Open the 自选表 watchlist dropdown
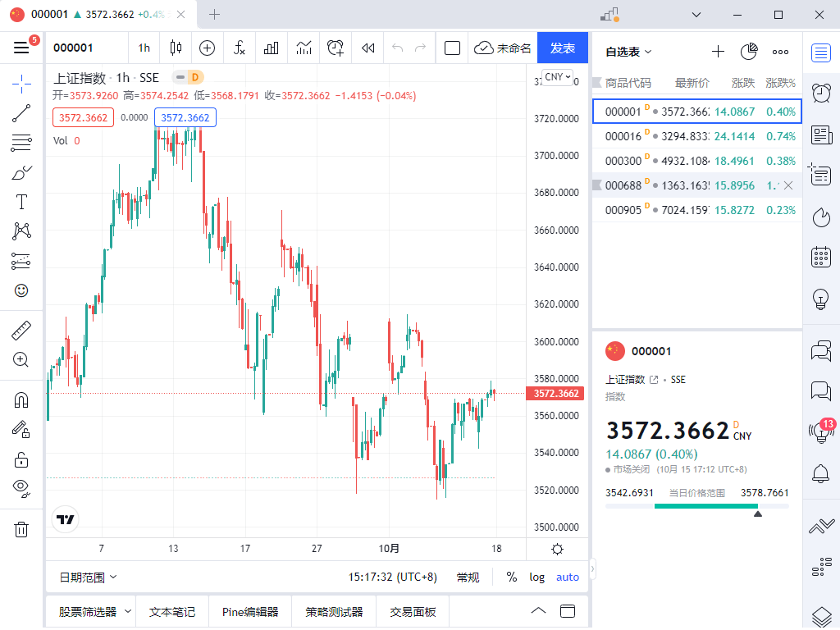The width and height of the screenshot is (840, 630). point(627,51)
